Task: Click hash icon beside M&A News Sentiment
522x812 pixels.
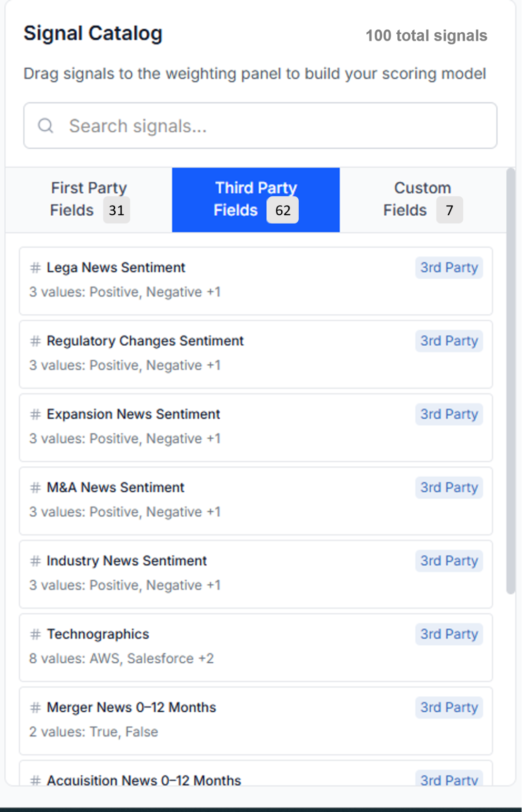Action: (x=36, y=487)
